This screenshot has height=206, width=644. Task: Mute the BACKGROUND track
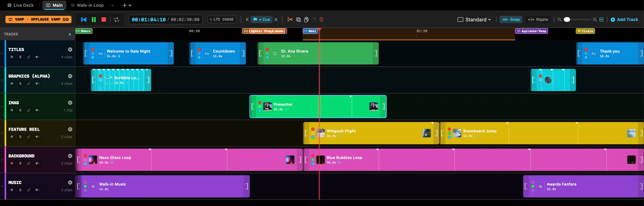(x=12, y=164)
